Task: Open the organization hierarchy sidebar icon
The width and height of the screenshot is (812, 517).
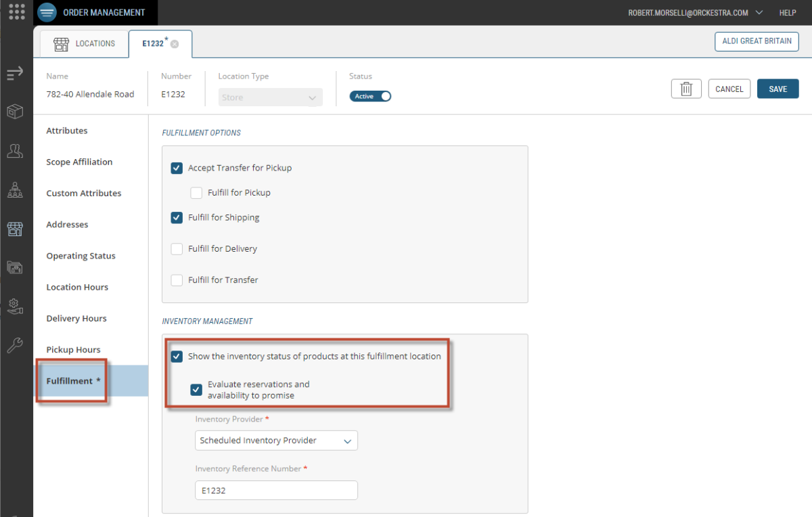Action: [15, 190]
